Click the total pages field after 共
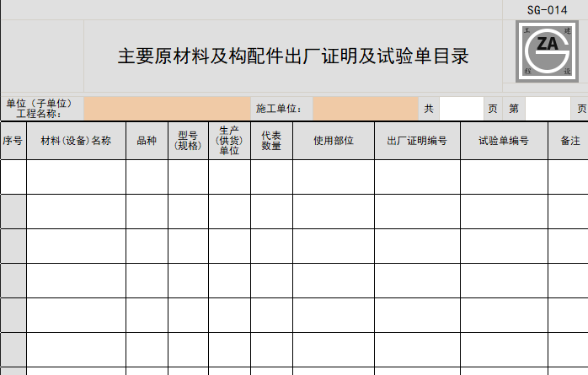 tap(461, 109)
